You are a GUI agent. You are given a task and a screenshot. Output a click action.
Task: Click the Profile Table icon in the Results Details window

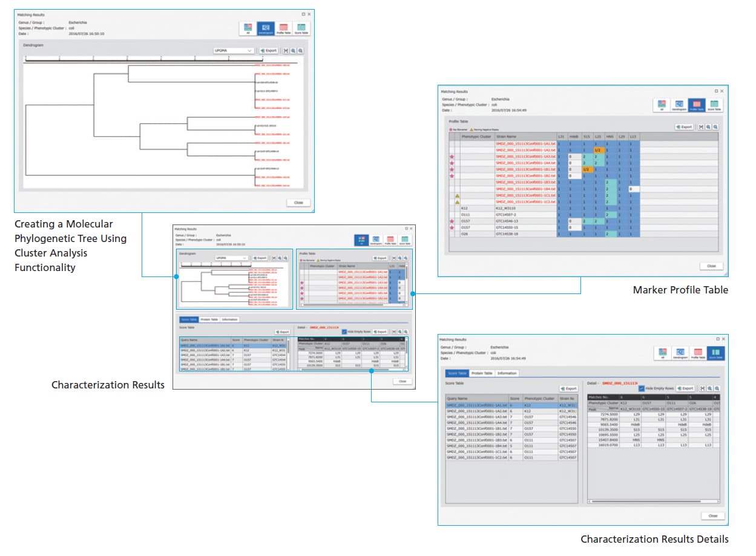tap(697, 354)
